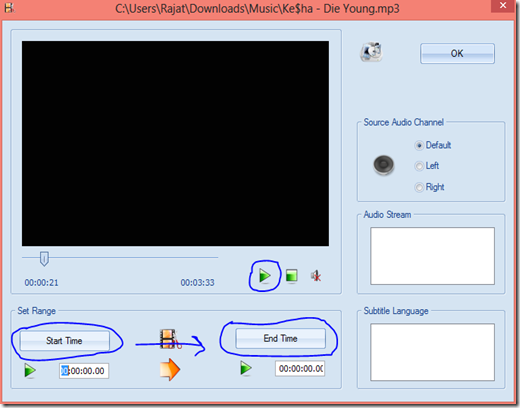Click the total duration 00:03:33 label
Image resolution: width=520 pixels, height=408 pixels.
[x=197, y=283]
